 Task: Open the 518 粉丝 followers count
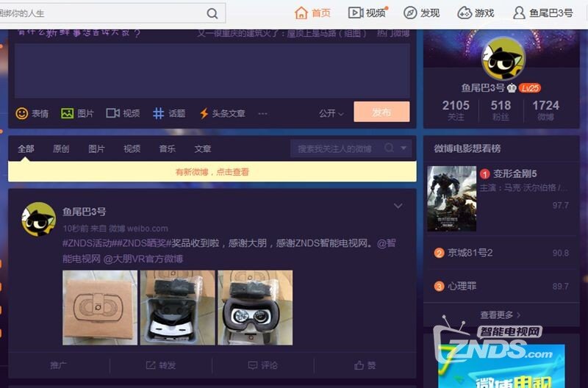(x=501, y=110)
